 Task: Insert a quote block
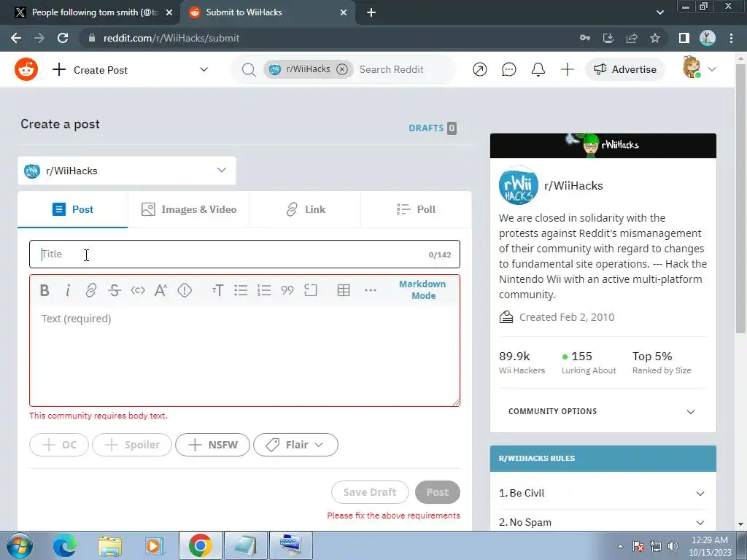pos(287,290)
